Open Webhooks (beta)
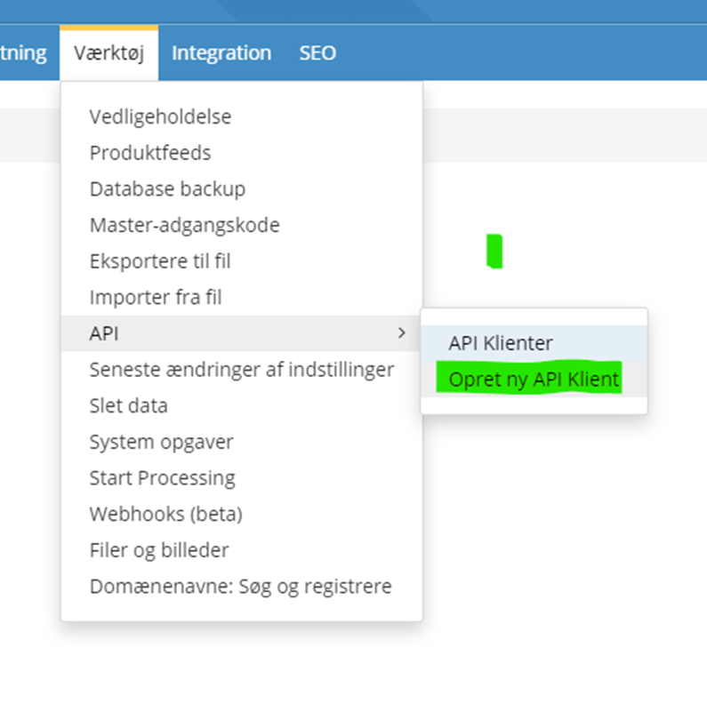707x728 pixels. point(165,515)
